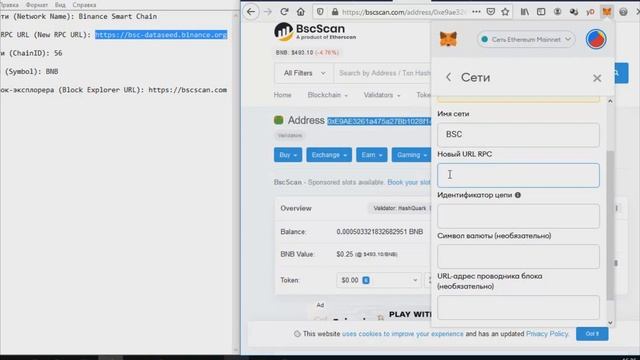
Task: Click the MetaMask panel scroll-down arrow
Action: click(x=610, y=322)
